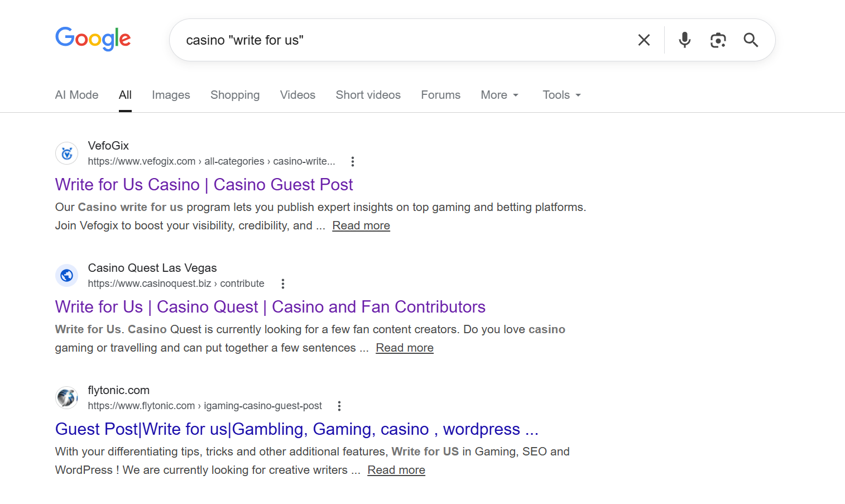This screenshot has height=504, width=845.
Task: Click the Google logo
Action: coord(93,39)
